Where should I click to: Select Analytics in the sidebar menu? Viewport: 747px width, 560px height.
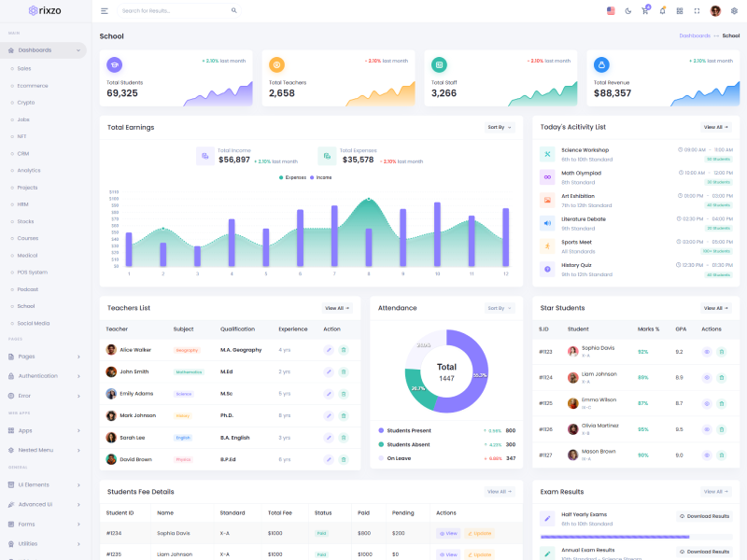(29, 170)
